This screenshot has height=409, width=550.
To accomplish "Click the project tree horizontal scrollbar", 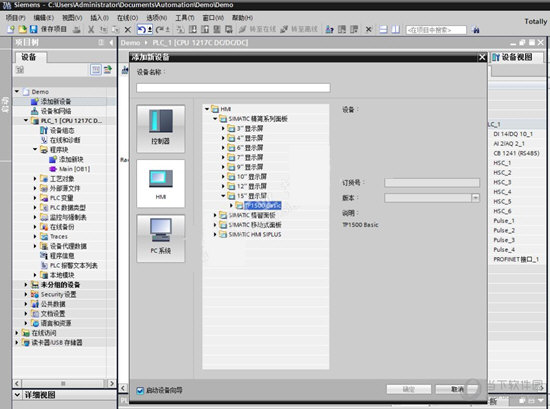I will [x=64, y=383].
